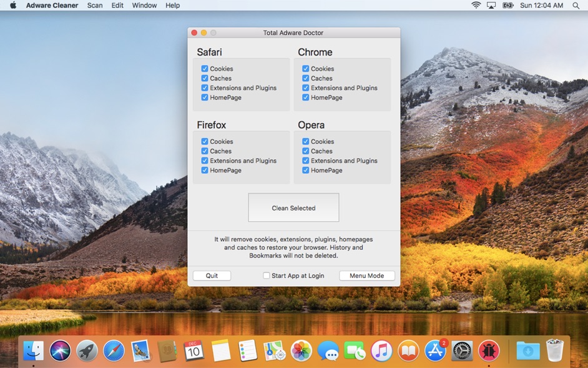The image size is (588, 368).
Task: Click the menu bar clock Sun 12:04 AM
Action: tap(542, 5)
